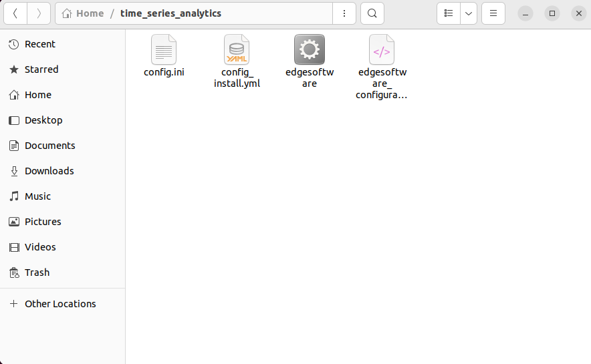Screen dimensions: 591x364
Task: Select the config_install.yml YAML file icon
Action: (237, 49)
